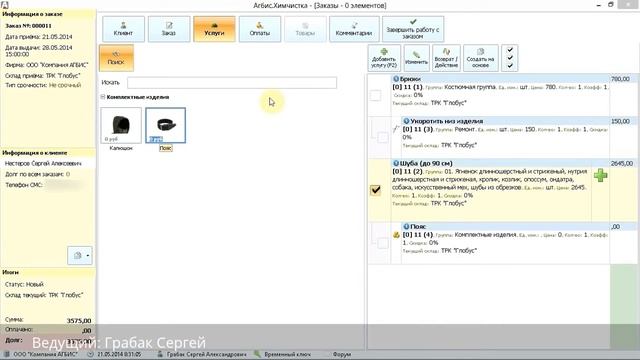
Task: Open the document dropdown button in left panel
Action: 80,256
